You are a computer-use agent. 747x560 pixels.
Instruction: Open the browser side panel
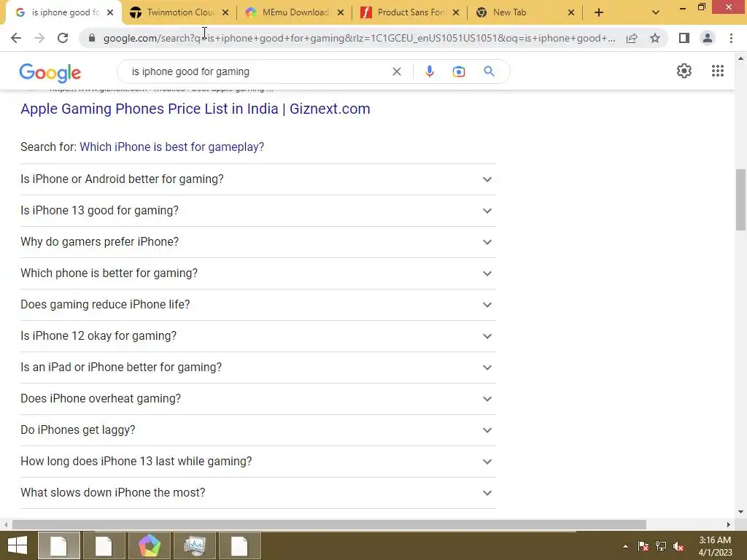684,38
